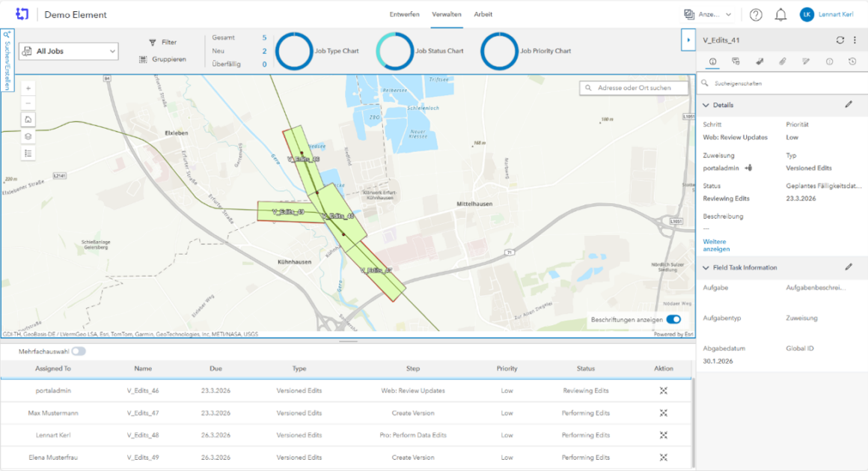Open the job history clock tab icon
Screen dimensions: 868x471
point(852,61)
